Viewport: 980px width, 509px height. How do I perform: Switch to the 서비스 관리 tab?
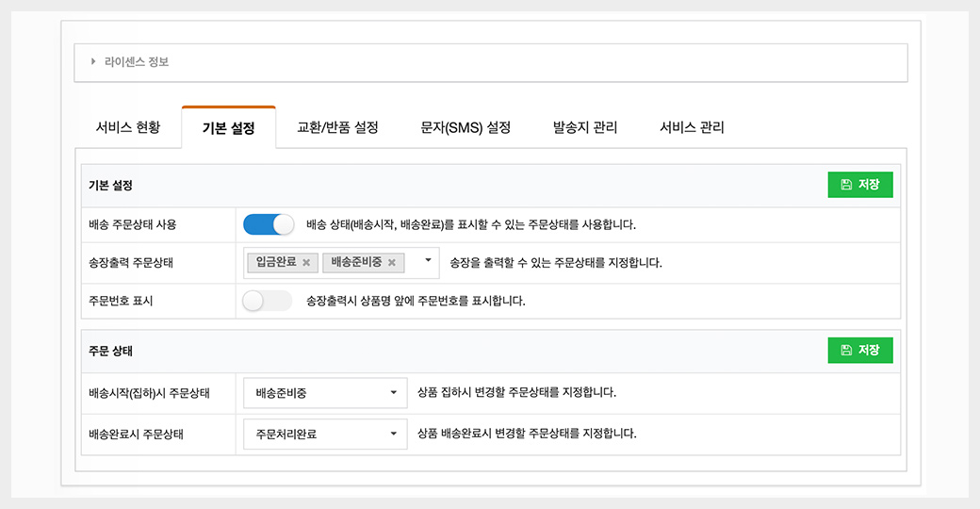[692, 127]
